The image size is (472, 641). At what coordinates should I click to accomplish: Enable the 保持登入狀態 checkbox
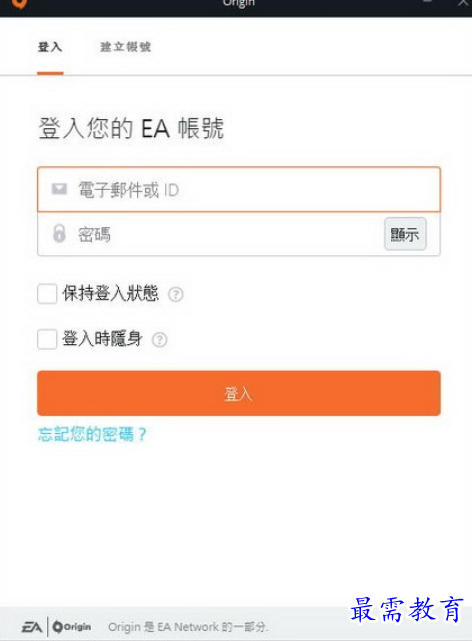47,294
